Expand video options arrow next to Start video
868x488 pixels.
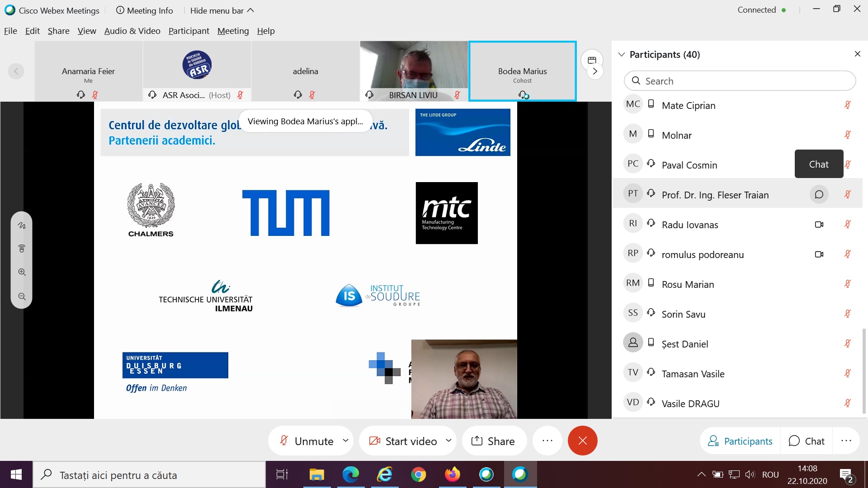pyautogui.click(x=448, y=440)
